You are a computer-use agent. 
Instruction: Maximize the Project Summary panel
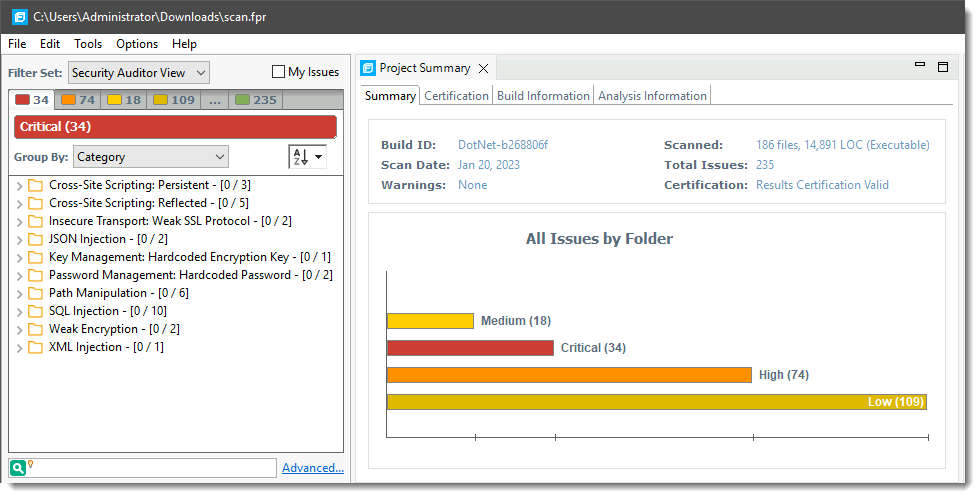click(943, 67)
